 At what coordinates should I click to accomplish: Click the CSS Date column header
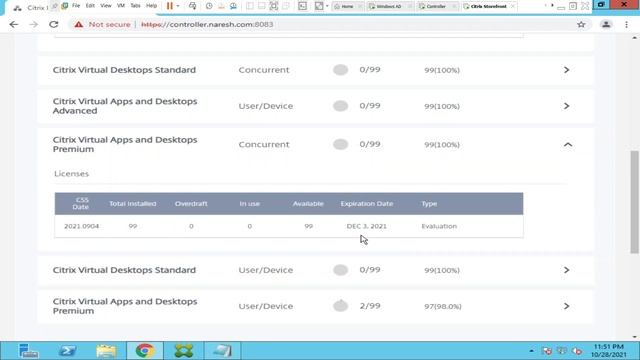point(81,203)
